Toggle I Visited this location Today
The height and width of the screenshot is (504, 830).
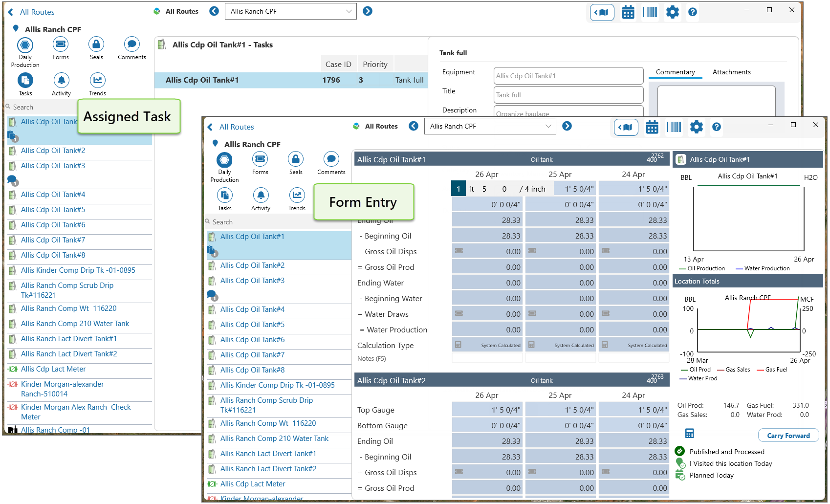pyautogui.click(x=680, y=463)
